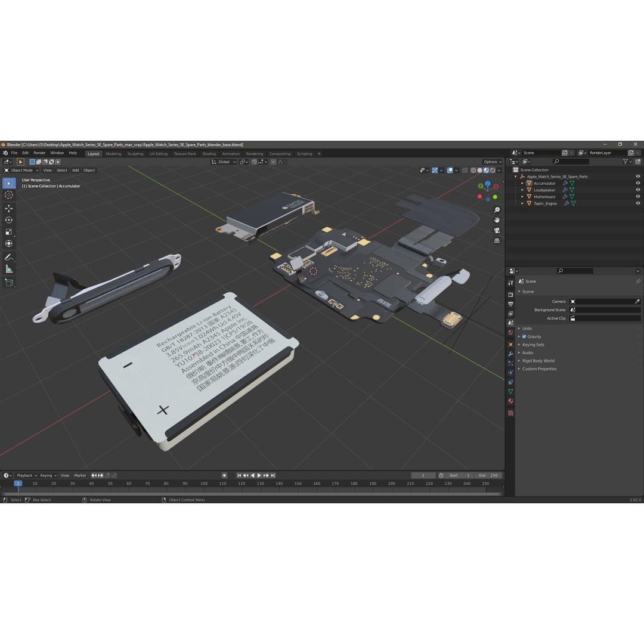Click the play animation button

point(259,475)
